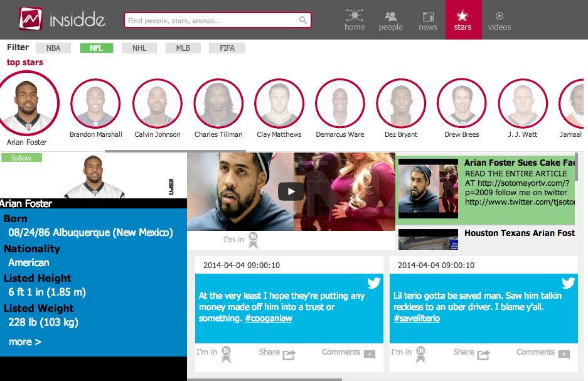This screenshot has width=588, height=381.
Task: Enable the FIFA filter
Action: tap(227, 48)
